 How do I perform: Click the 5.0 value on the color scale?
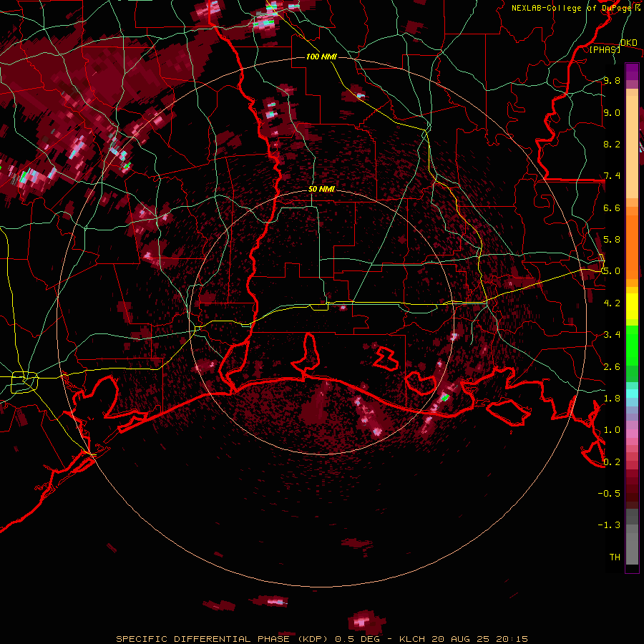(612, 271)
